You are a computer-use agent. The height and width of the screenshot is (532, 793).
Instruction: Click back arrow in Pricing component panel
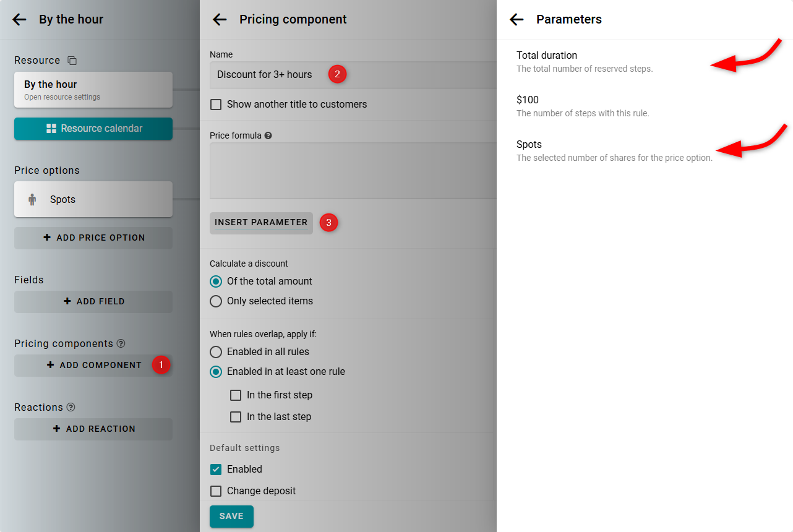click(220, 19)
